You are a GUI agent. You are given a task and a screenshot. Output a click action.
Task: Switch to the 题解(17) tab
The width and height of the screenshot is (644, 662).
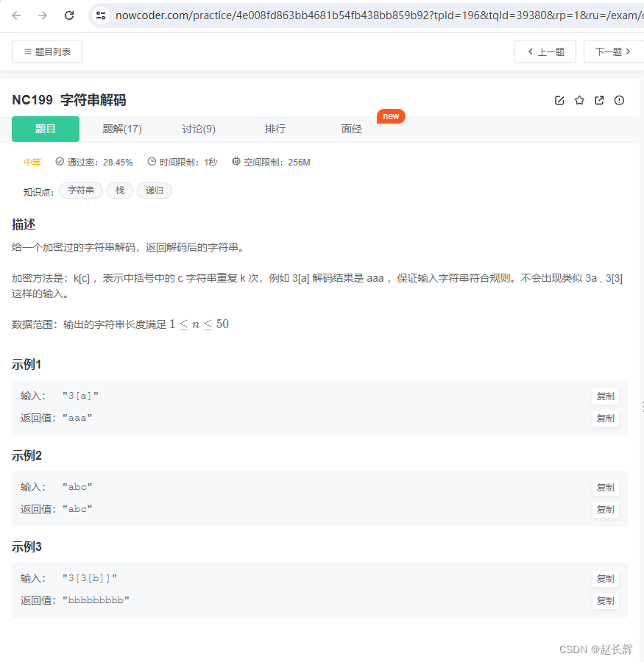122,129
